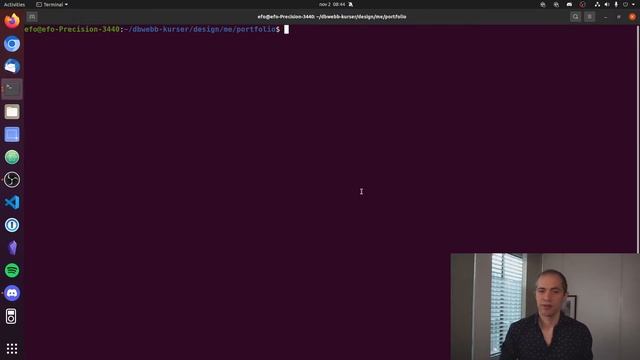Open Discord from the dock
This screenshot has height=360, width=640.
pyautogui.click(x=12, y=293)
